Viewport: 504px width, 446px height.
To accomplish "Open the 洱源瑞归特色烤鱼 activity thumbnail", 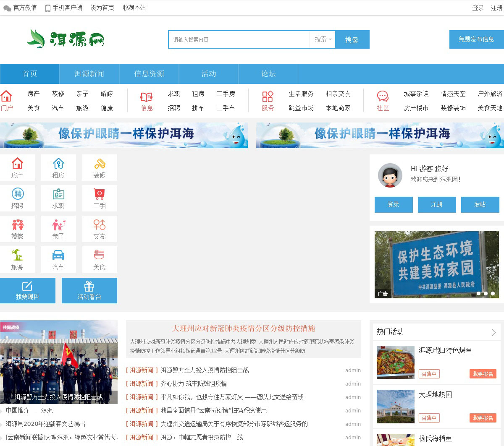I will click(395, 362).
